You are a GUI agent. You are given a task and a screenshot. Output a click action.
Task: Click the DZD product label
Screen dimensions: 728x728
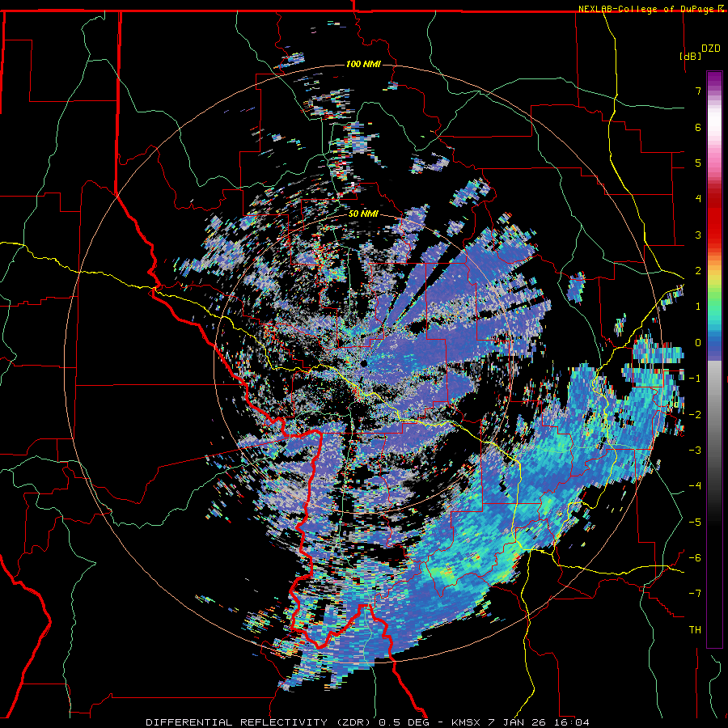click(x=711, y=48)
